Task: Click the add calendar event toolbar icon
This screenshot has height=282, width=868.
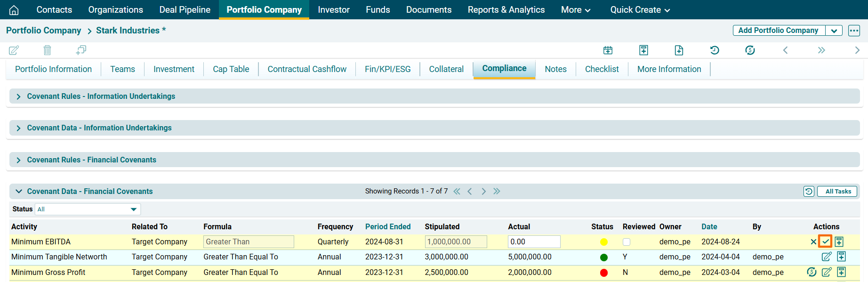Action: point(608,50)
